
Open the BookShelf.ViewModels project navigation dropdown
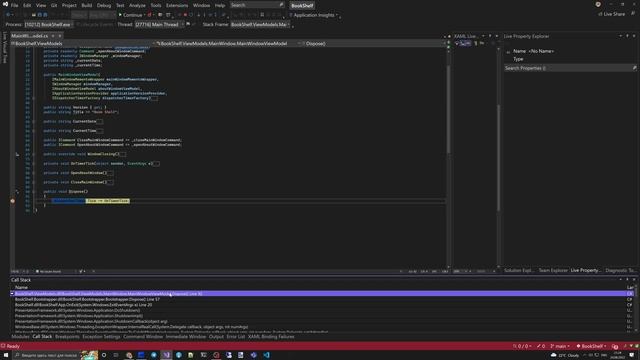pos(82,43)
